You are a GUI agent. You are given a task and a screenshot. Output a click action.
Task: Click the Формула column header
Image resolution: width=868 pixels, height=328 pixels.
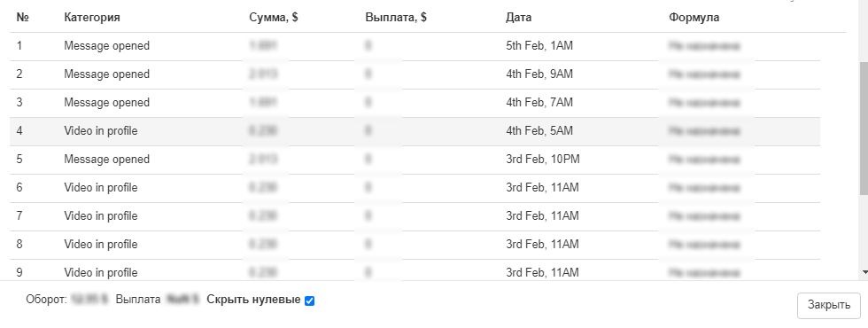coord(694,17)
